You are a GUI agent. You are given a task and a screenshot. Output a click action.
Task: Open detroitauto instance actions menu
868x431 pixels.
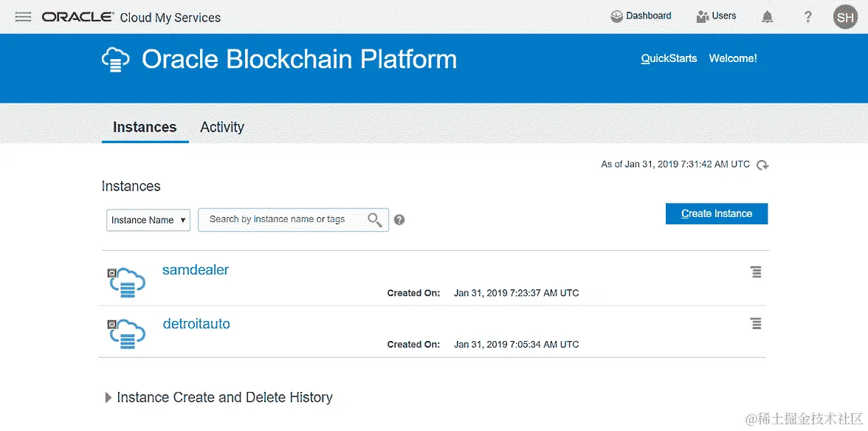756,324
